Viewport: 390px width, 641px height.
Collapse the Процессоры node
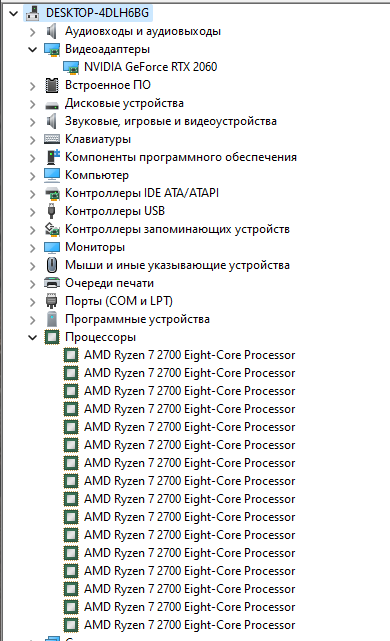(33, 338)
